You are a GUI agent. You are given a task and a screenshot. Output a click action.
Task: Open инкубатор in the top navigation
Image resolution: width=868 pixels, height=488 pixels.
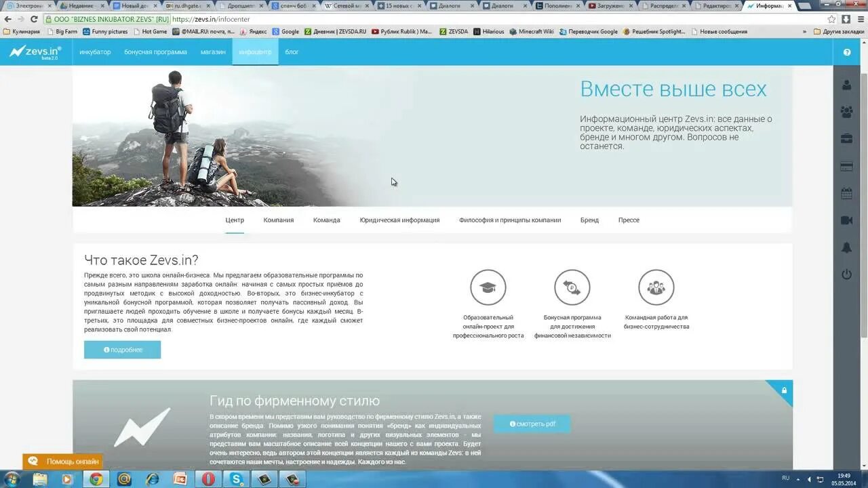(95, 52)
